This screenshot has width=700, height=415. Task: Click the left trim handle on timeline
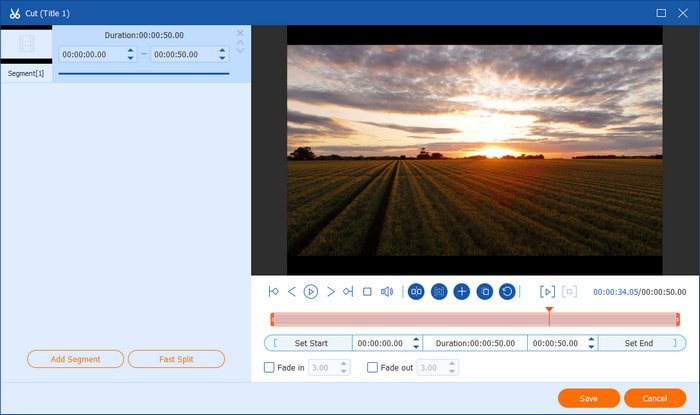[x=272, y=319]
